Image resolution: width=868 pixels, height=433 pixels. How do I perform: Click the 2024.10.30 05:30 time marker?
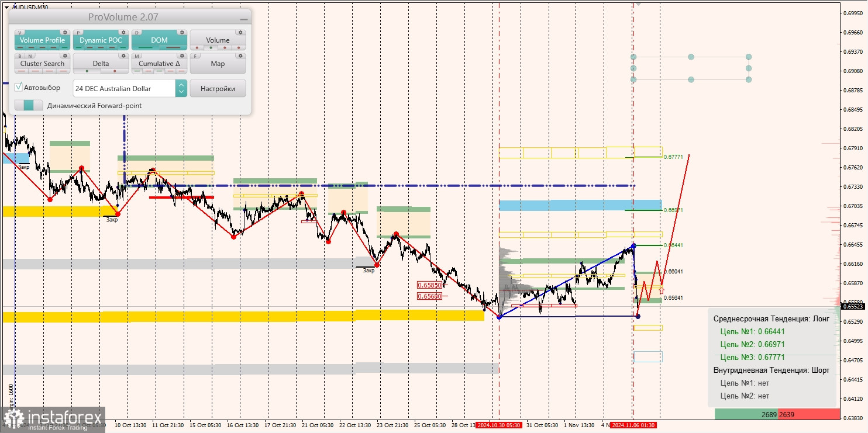[498, 425]
